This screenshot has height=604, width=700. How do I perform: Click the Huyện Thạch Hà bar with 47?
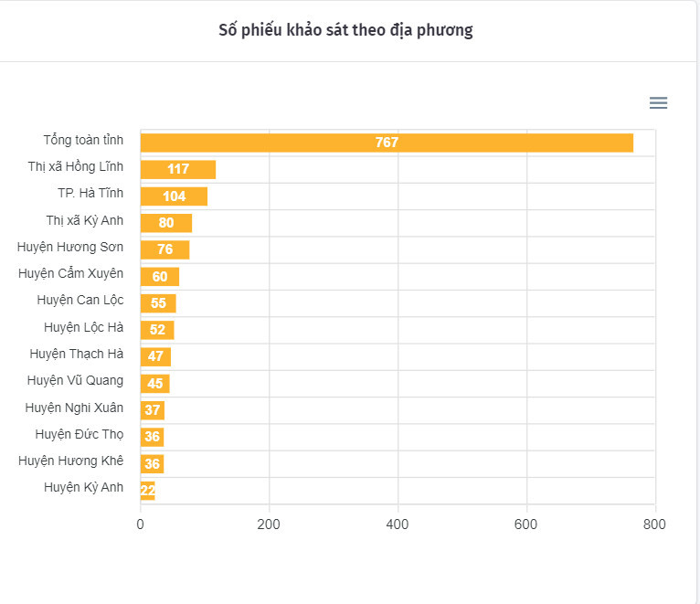(x=155, y=356)
